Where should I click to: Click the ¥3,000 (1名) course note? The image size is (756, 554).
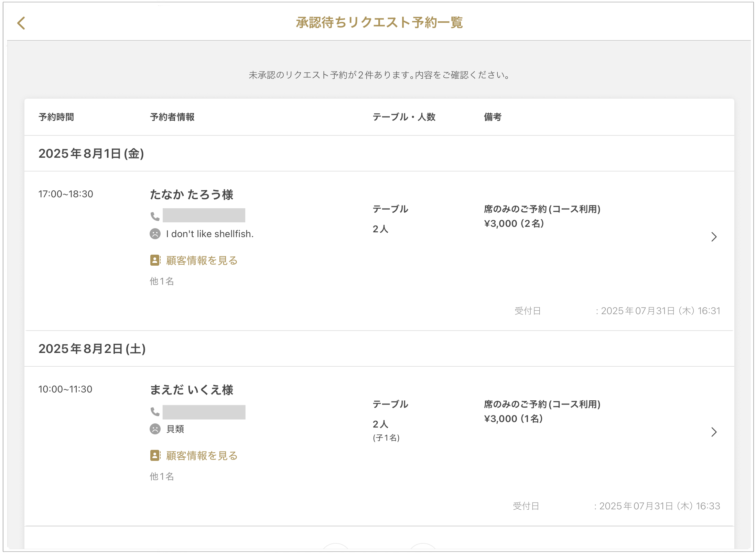[513, 419]
